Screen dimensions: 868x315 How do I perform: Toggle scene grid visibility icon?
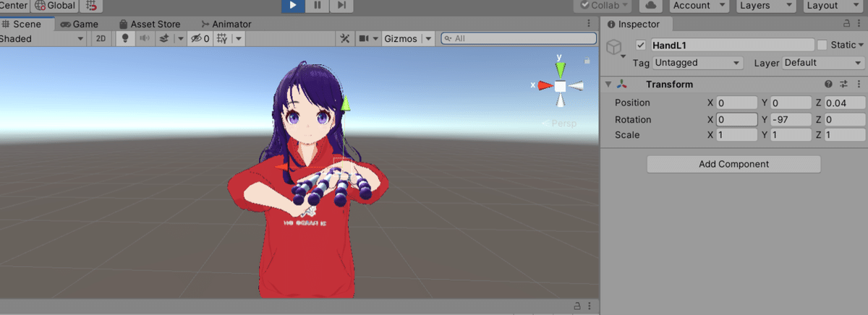coord(221,38)
